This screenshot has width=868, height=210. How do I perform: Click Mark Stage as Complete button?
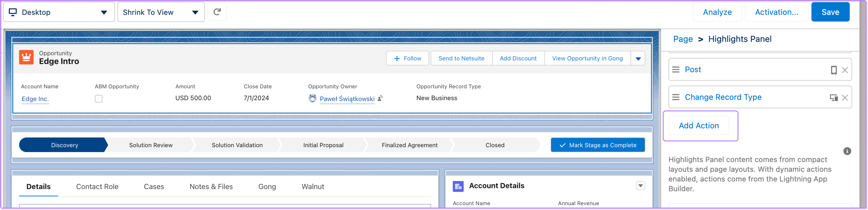(x=598, y=145)
